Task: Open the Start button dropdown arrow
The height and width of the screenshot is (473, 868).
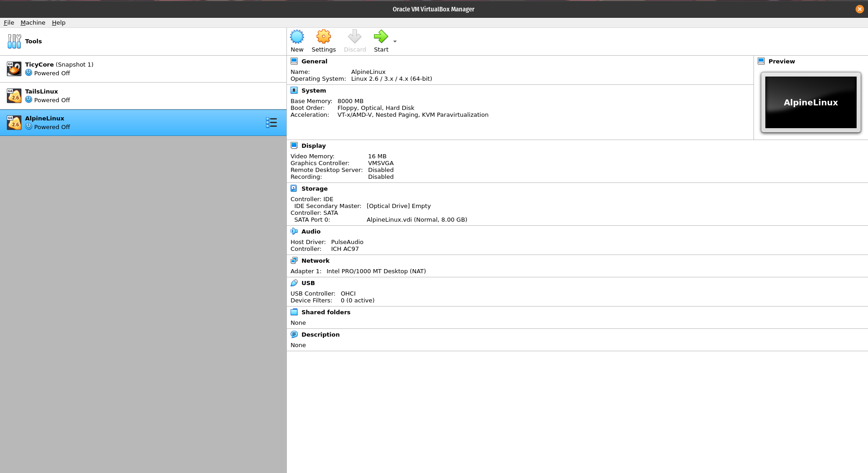Action: 395,41
